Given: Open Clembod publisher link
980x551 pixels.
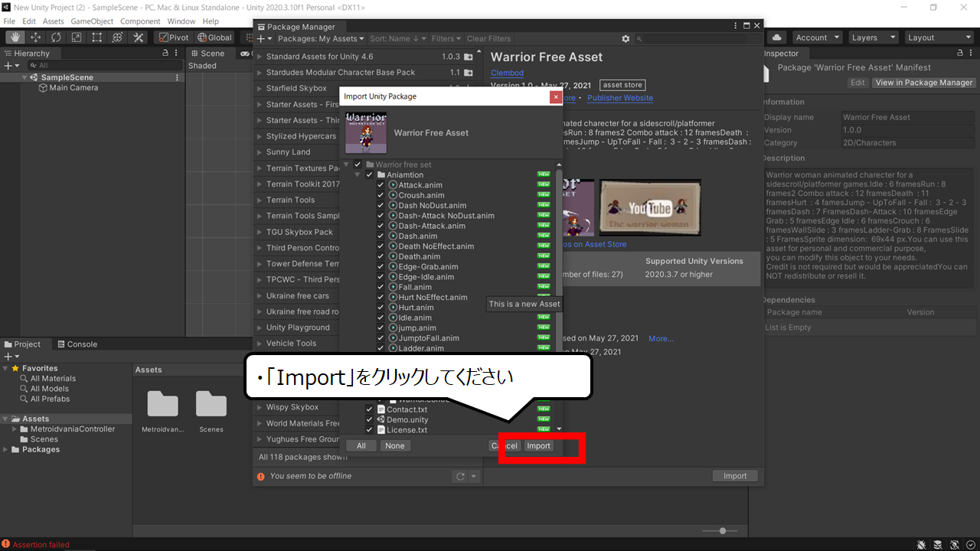Looking at the screenshot, I should (507, 73).
